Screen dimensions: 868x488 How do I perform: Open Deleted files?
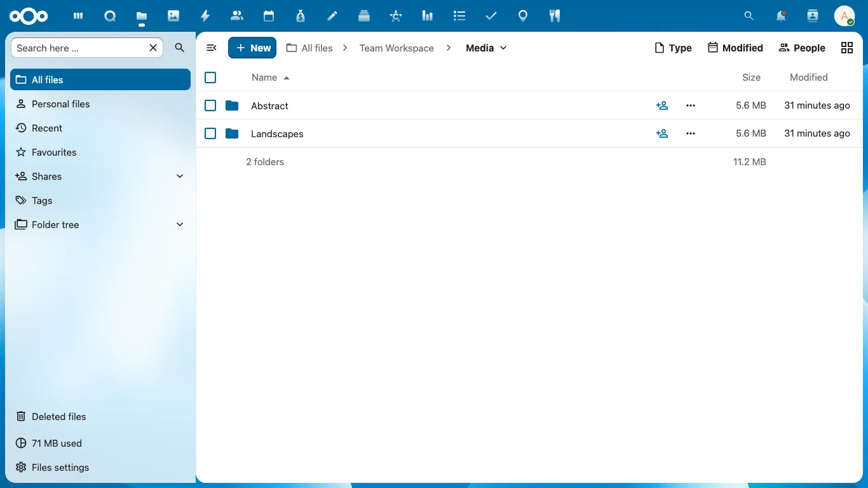tap(100, 416)
